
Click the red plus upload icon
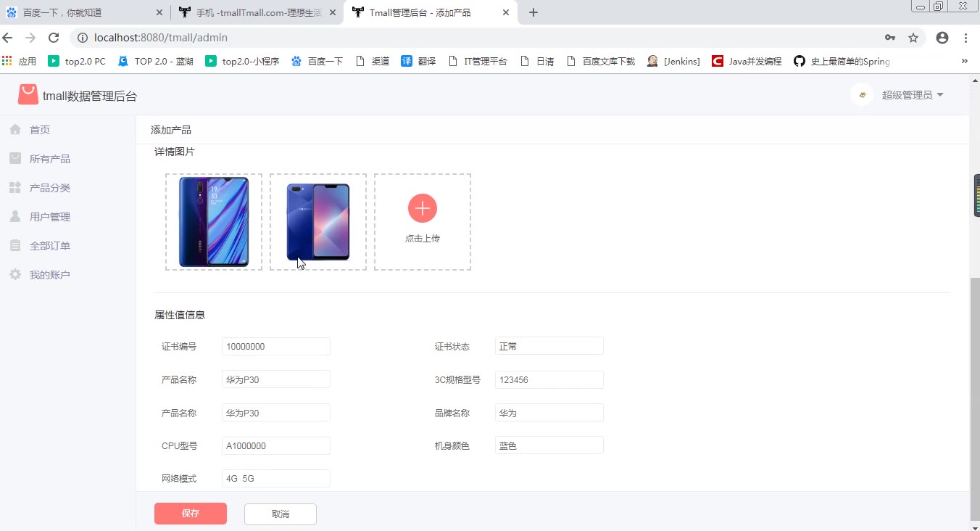tap(423, 208)
